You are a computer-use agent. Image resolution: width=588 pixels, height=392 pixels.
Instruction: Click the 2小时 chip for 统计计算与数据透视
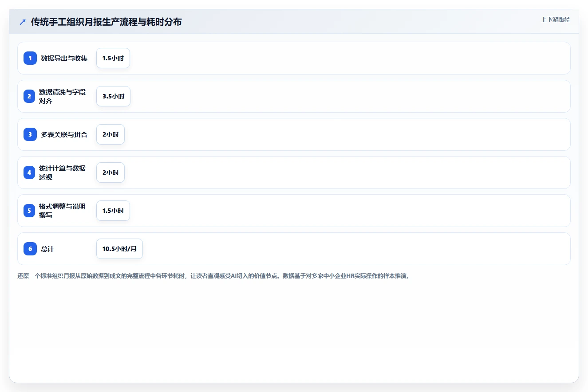tap(110, 172)
